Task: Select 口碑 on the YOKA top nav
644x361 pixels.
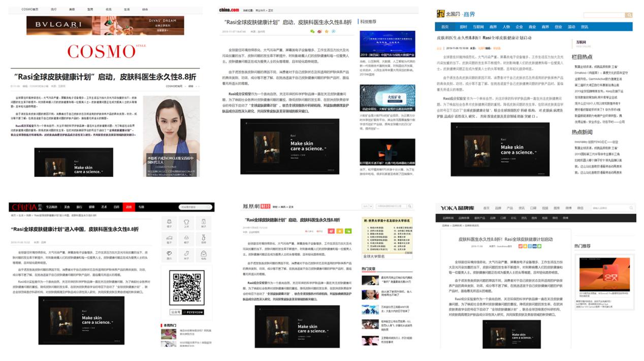Action: [x=533, y=208]
